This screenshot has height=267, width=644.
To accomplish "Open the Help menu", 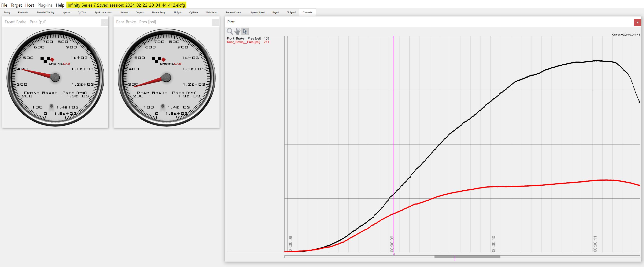I will (x=60, y=5).
